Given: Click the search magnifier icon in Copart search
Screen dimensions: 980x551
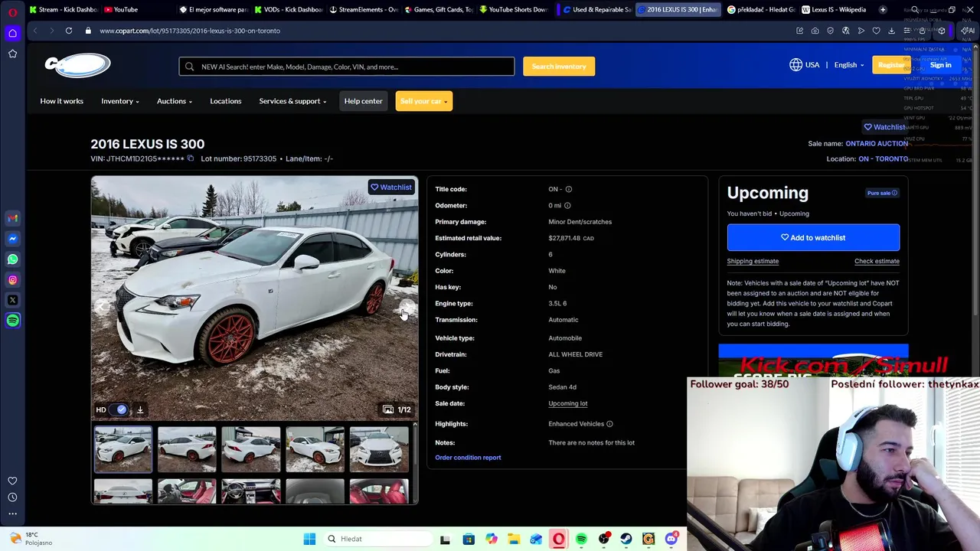Looking at the screenshot, I should pyautogui.click(x=190, y=67).
